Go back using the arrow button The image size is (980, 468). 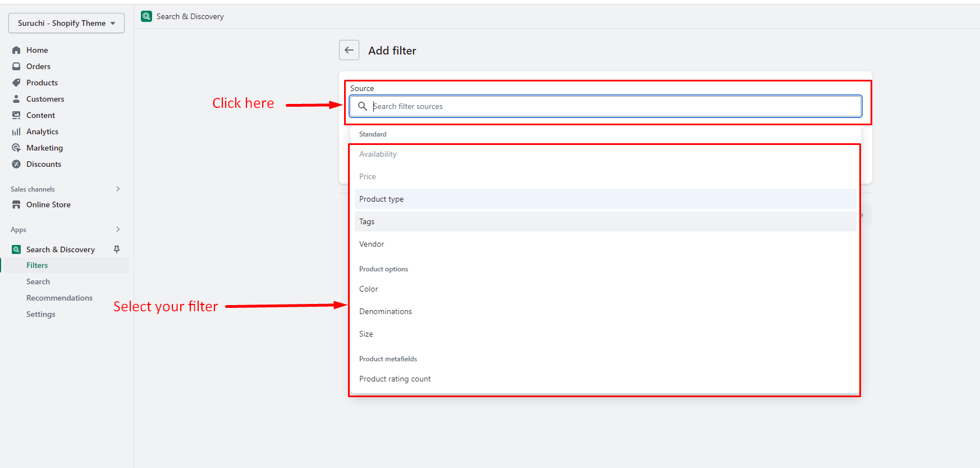coord(349,50)
